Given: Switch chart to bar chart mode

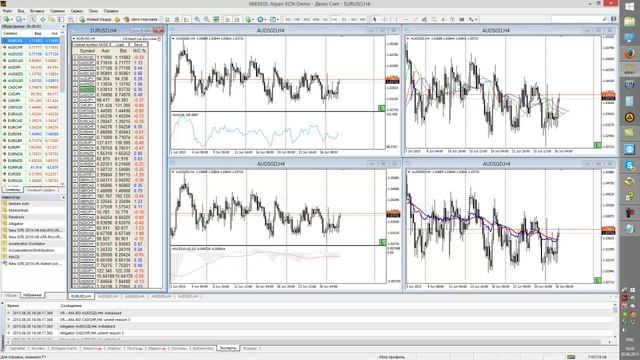Looking at the screenshot, I should pos(167,19).
